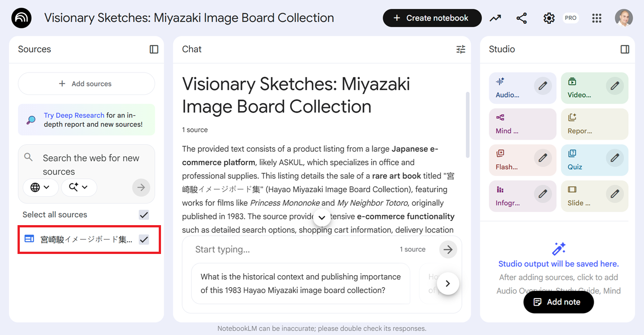Click the Start typing chat input

292,249
